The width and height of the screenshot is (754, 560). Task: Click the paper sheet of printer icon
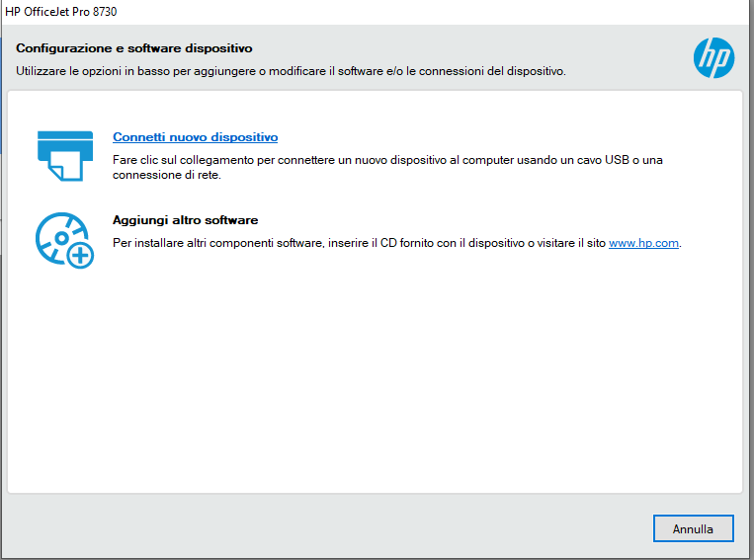click(66, 166)
